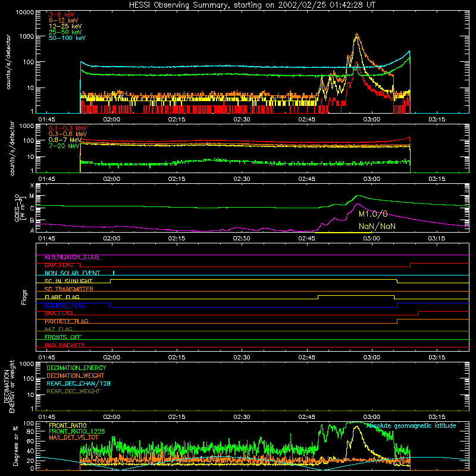Click the FRONT_RATIO legend label

point(68,425)
